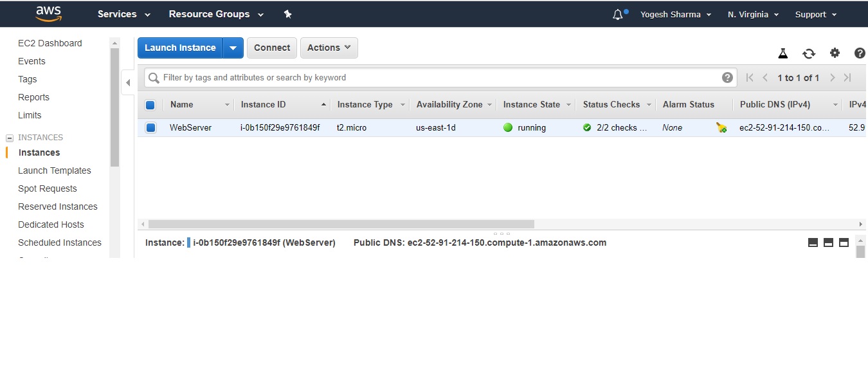Collapse the INSTANCES section in sidebar

pyautogui.click(x=9, y=137)
